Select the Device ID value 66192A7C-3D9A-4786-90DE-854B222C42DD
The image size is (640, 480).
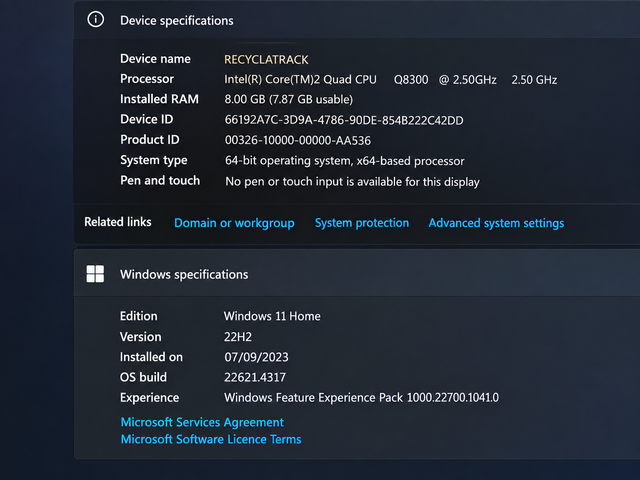(344, 120)
